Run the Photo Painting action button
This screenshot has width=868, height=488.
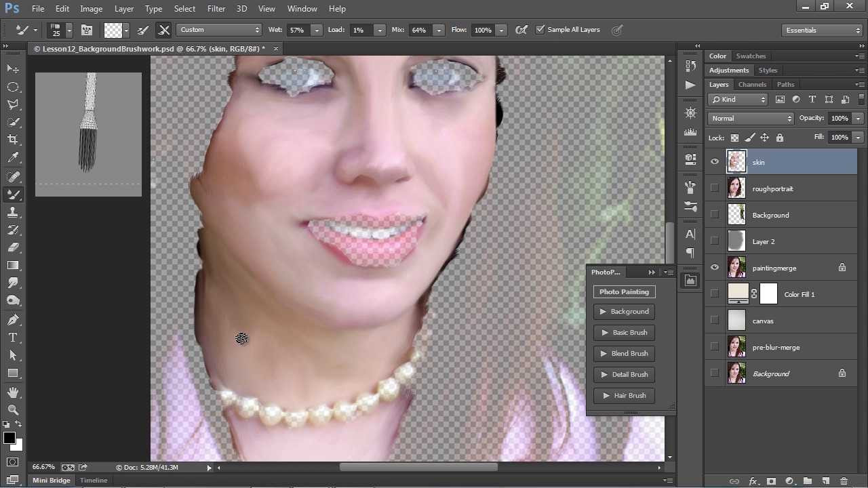624,291
